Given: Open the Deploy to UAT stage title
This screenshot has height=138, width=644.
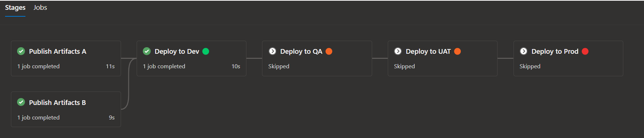Looking at the screenshot, I should pos(428,52).
